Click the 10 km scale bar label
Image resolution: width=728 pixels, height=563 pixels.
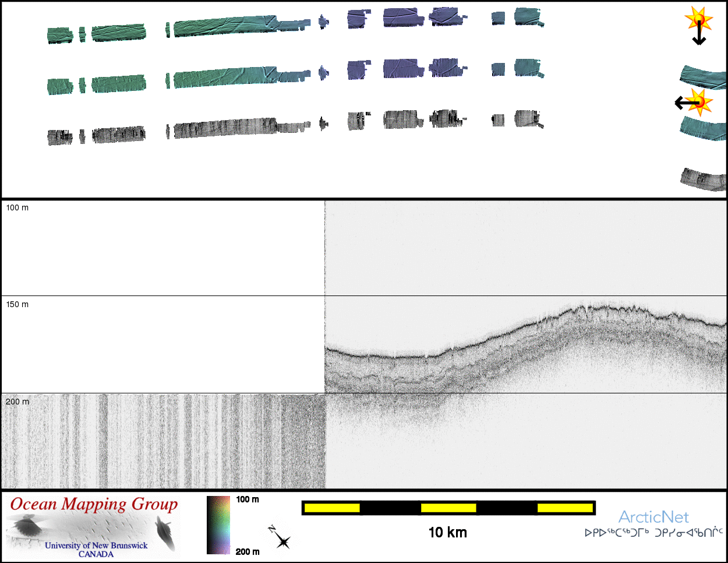(x=447, y=532)
